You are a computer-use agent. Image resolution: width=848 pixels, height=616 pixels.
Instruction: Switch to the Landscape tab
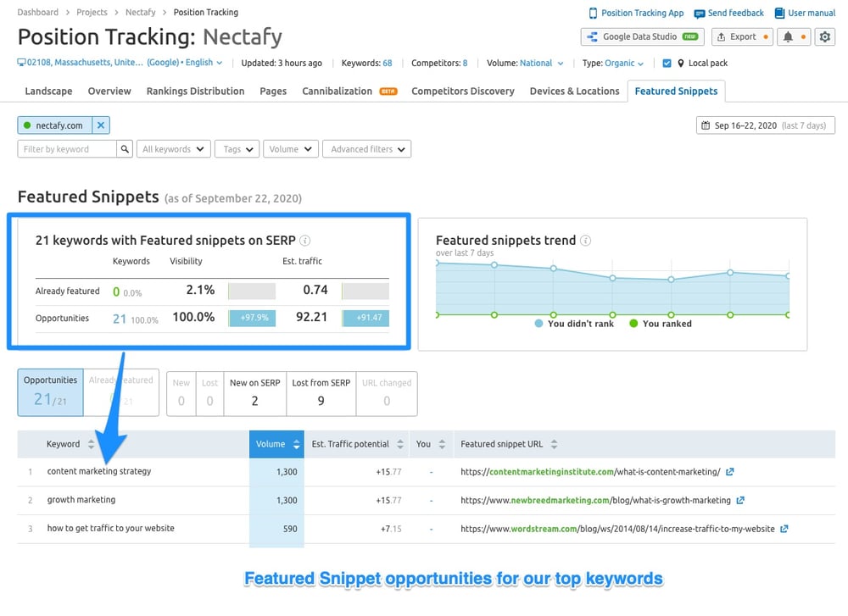click(x=48, y=92)
